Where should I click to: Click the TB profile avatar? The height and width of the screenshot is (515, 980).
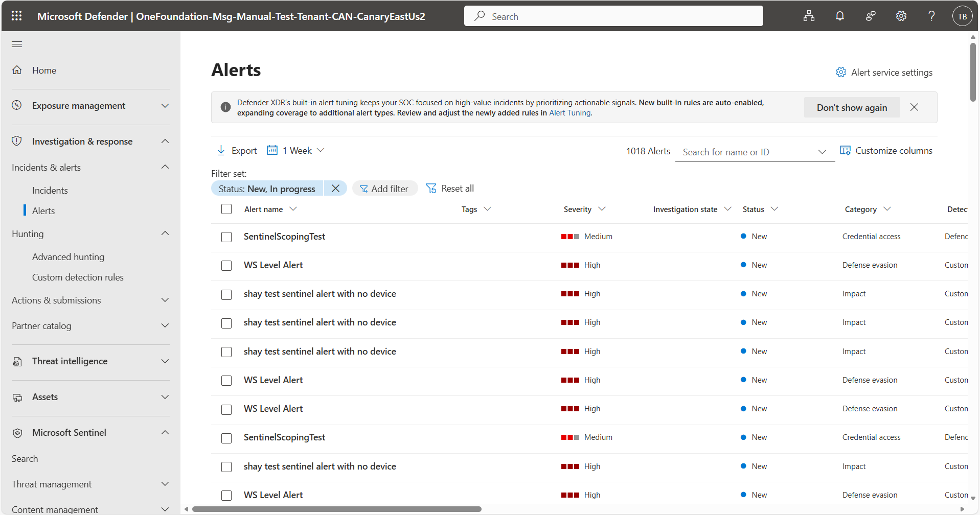pyautogui.click(x=962, y=16)
